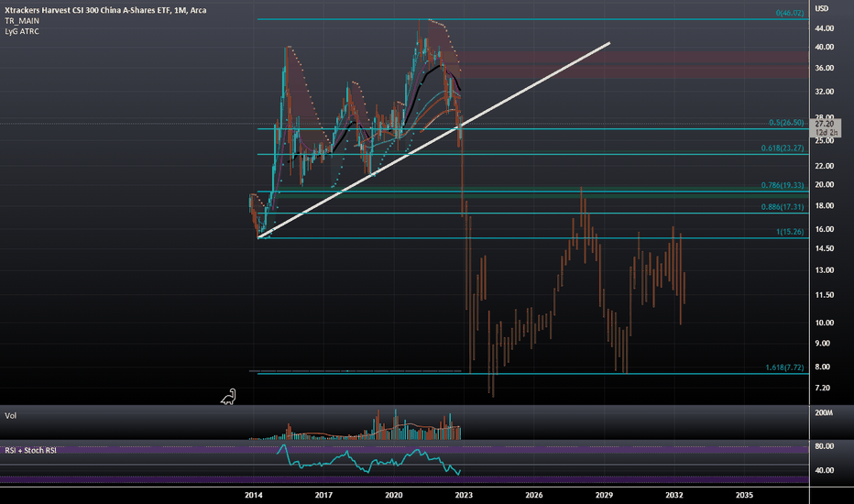Click the 10.00 price scale value
Image resolution: width=854 pixels, height=504 pixels.
coord(824,323)
